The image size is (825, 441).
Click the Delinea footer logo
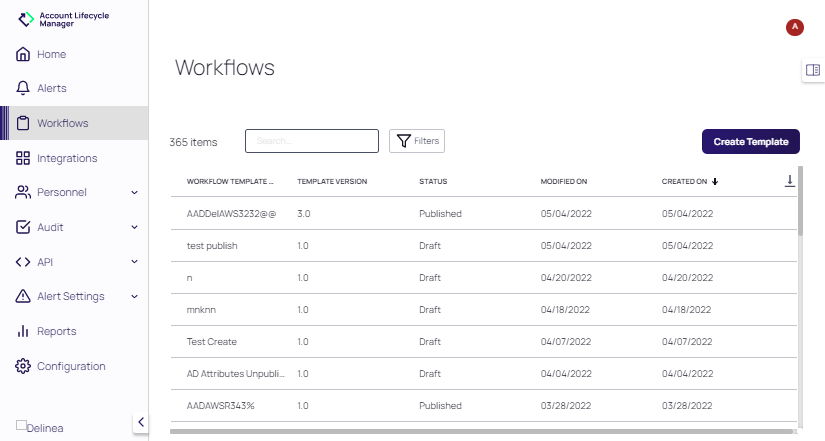tap(40, 427)
